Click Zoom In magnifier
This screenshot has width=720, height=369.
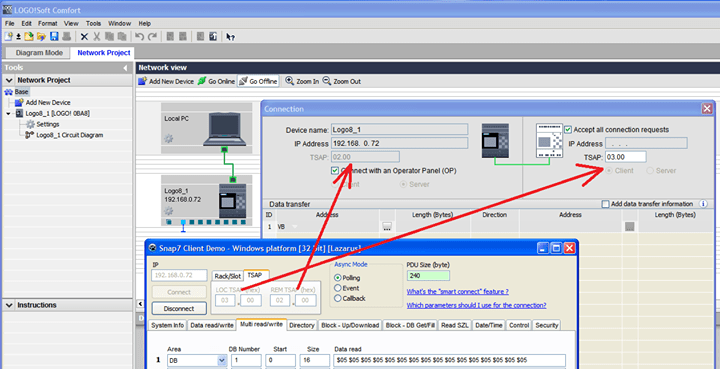302,81
